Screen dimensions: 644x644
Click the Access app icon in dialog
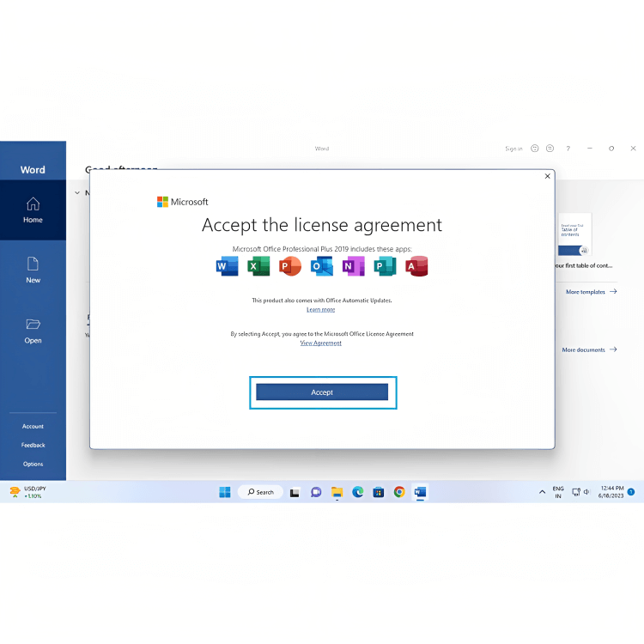tap(417, 267)
